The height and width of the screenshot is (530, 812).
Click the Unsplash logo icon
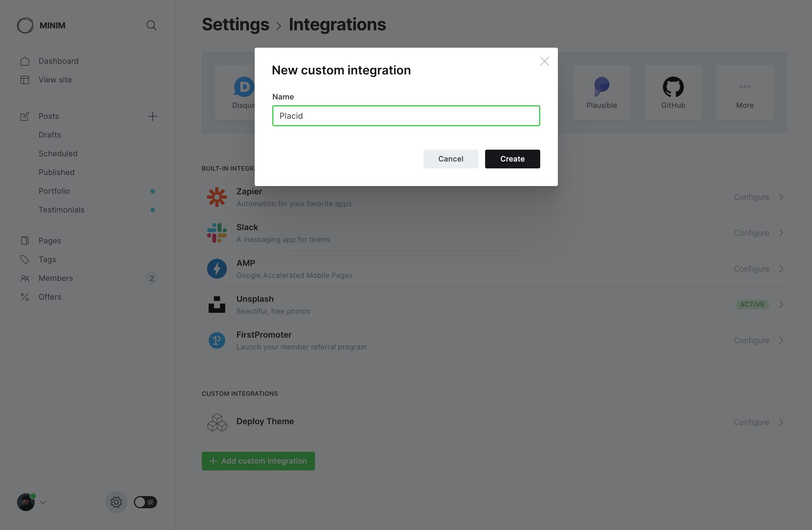pyautogui.click(x=217, y=305)
